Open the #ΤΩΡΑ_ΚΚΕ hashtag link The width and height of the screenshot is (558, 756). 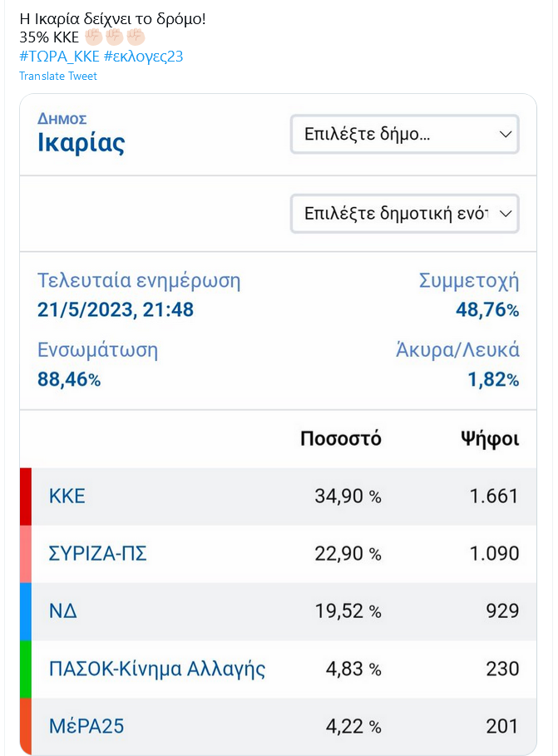point(59,57)
